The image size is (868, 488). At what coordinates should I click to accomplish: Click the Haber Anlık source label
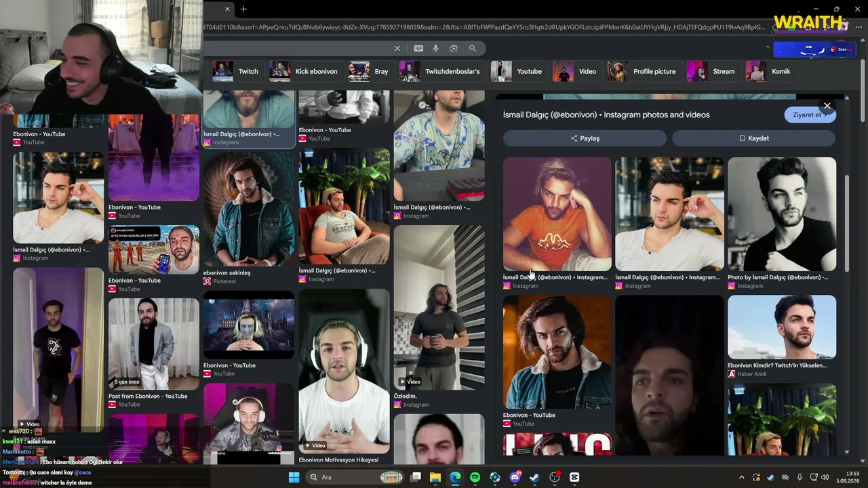[752, 374]
